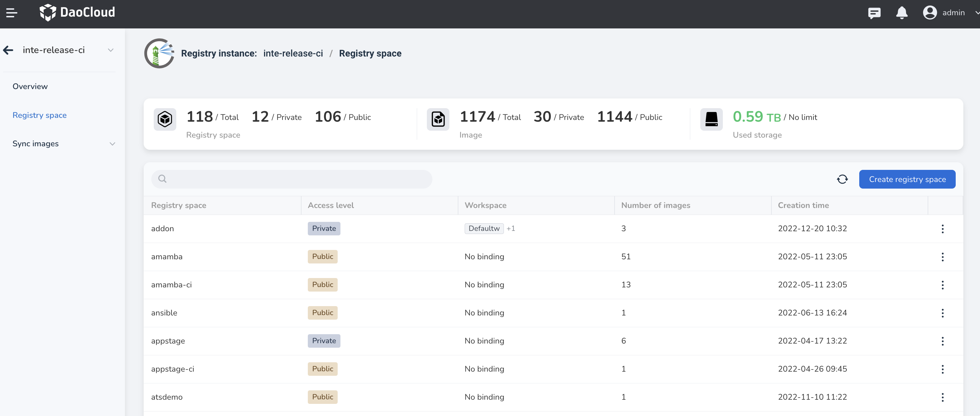The width and height of the screenshot is (980, 416).
Task: Click the 12 Private registry count
Action: click(277, 116)
